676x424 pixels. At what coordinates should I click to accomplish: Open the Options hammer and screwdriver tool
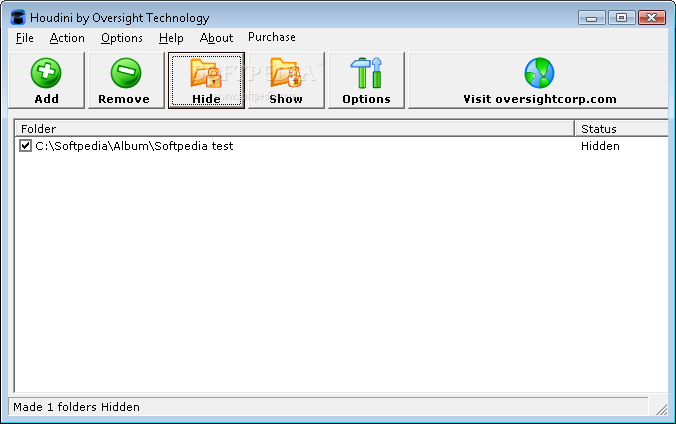tap(366, 80)
